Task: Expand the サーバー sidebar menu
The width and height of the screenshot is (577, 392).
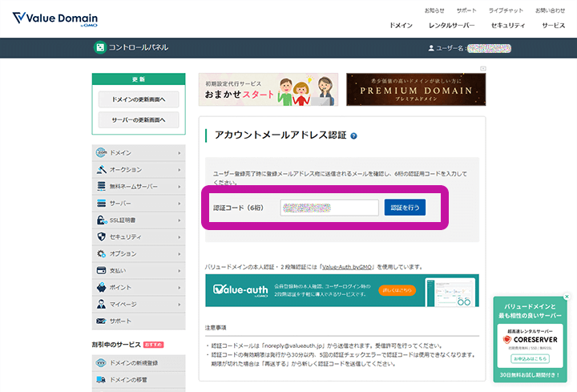Action: [x=139, y=203]
